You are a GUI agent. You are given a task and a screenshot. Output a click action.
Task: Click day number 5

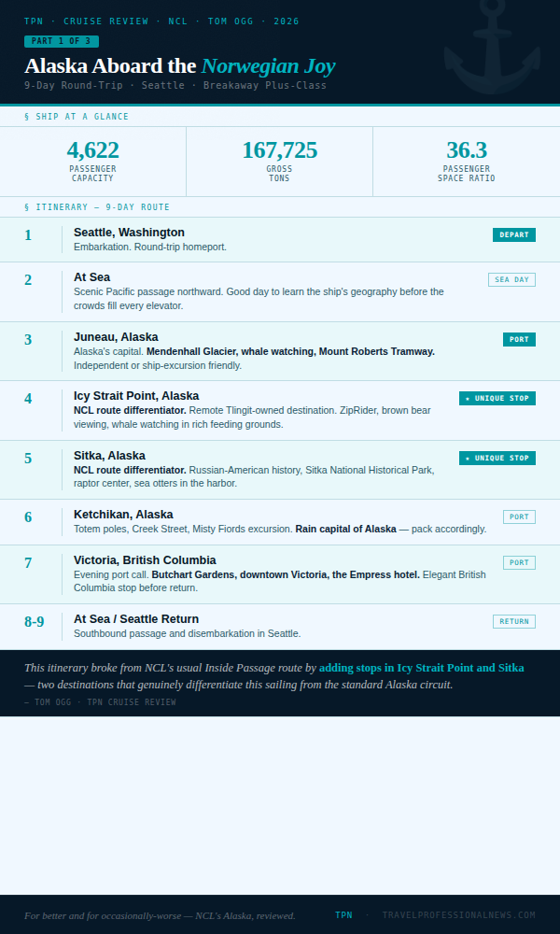point(28,458)
